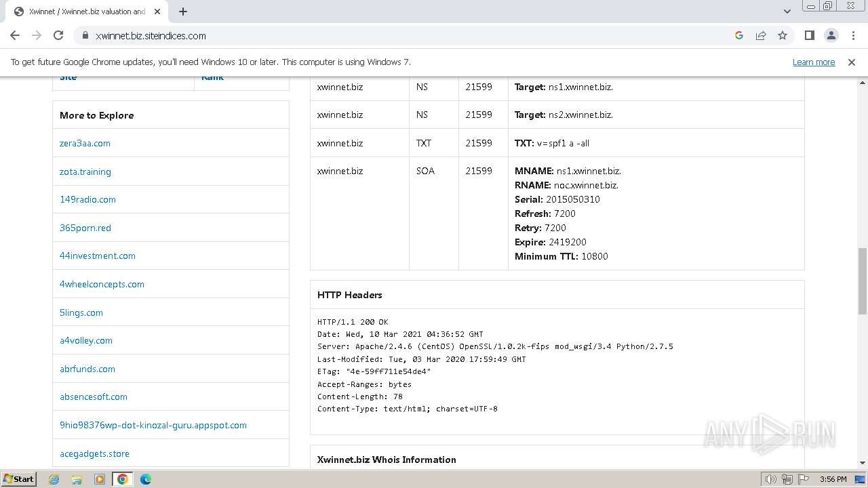Click the 3:56 PM system clock
This screenshot has height=488, width=868.
pyautogui.click(x=833, y=479)
